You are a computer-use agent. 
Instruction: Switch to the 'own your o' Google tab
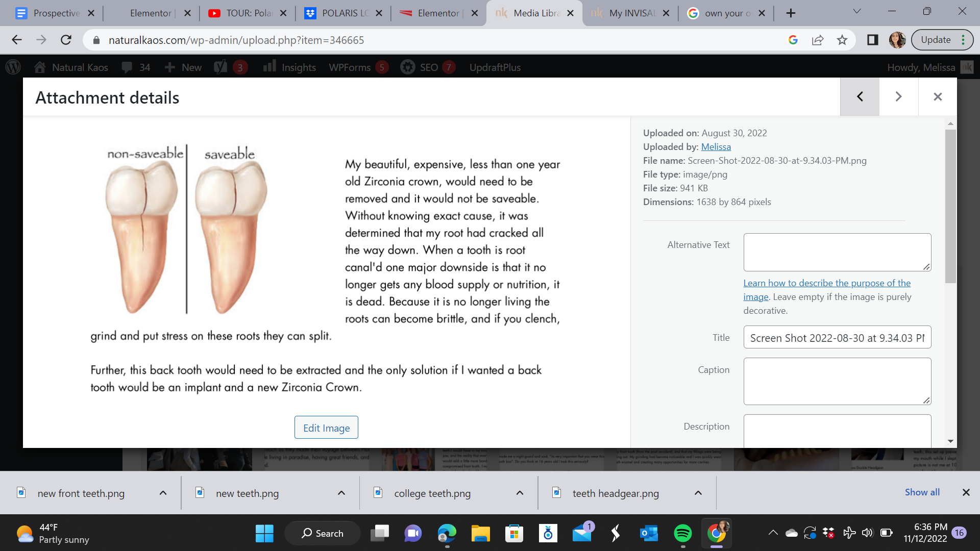pyautogui.click(x=727, y=13)
